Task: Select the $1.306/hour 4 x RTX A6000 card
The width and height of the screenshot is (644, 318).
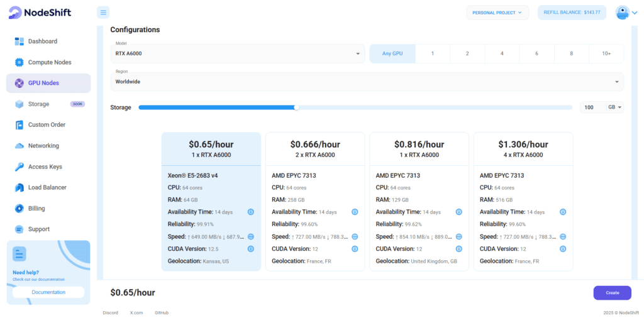Action: [x=523, y=202]
